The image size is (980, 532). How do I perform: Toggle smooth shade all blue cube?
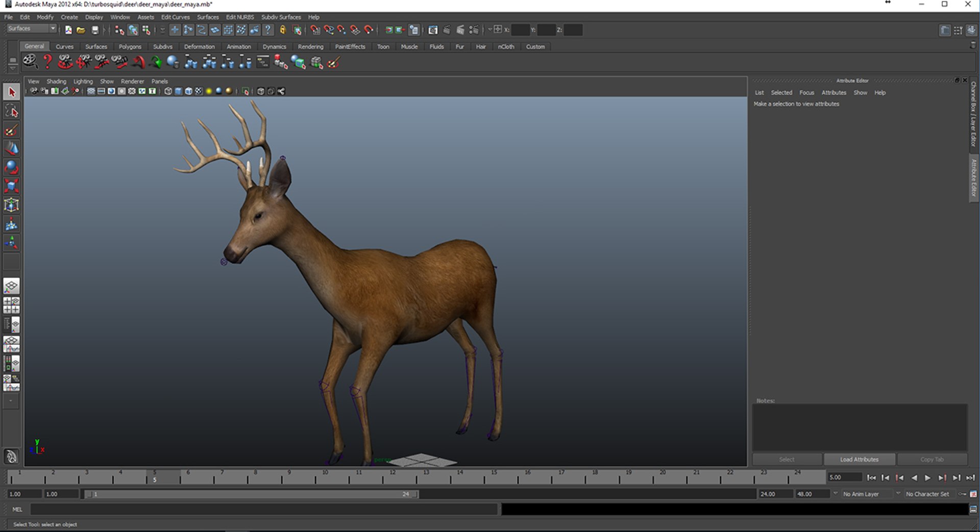(x=178, y=91)
